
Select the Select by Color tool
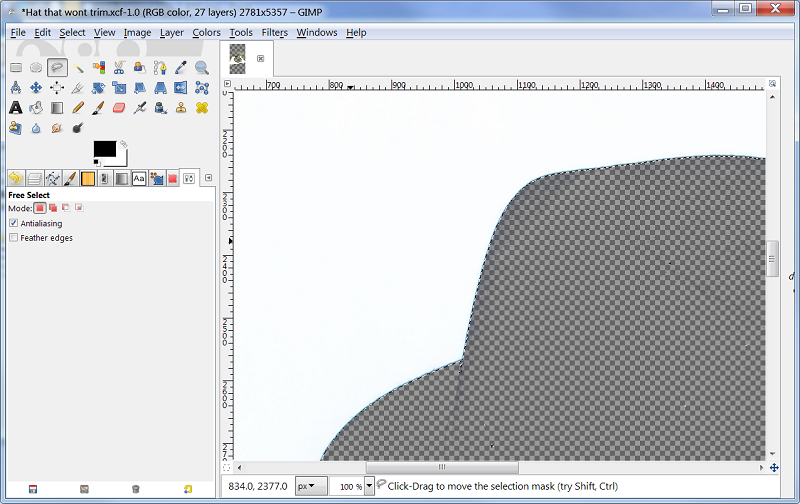(x=98, y=67)
